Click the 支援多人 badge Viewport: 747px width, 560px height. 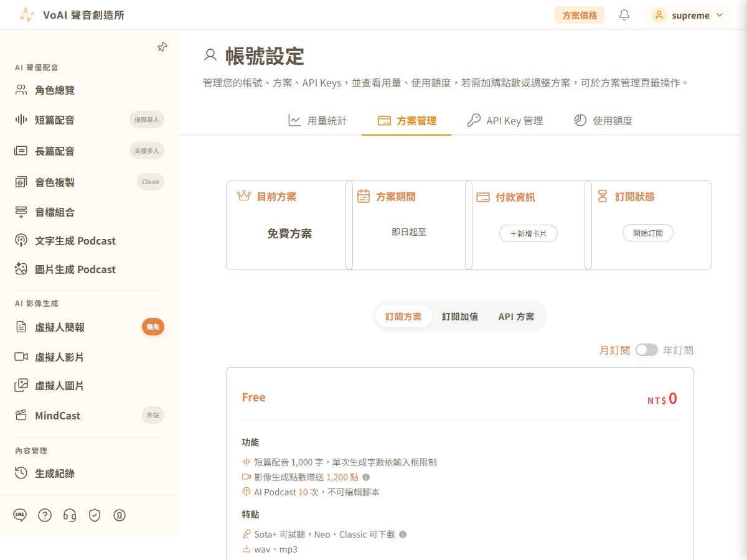147,151
